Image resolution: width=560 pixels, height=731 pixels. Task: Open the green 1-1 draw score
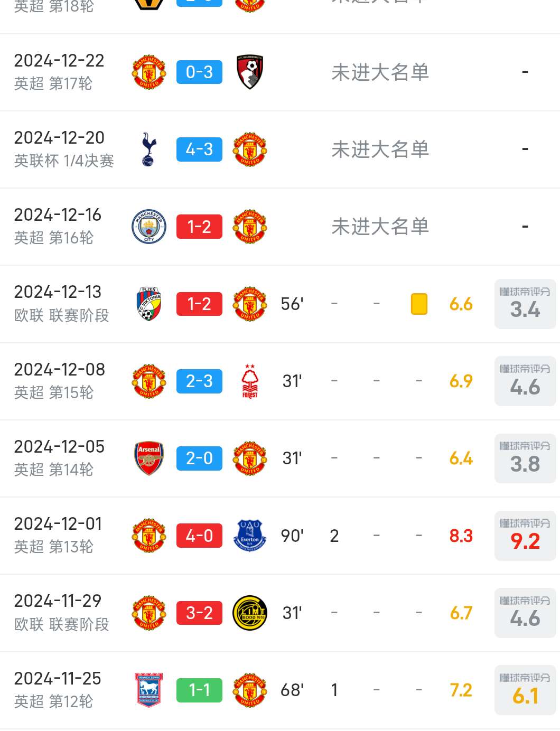[x=199, y=690]
